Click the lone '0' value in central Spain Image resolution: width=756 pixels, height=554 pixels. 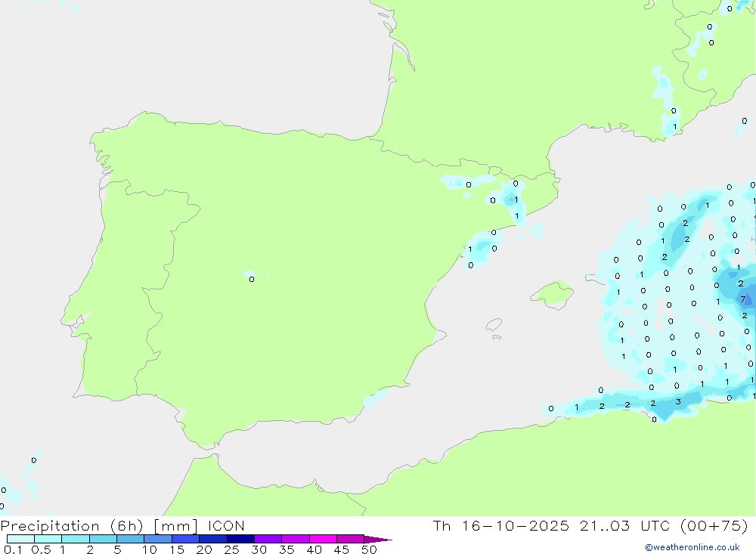pyautogui.click(x=252, y=279)
